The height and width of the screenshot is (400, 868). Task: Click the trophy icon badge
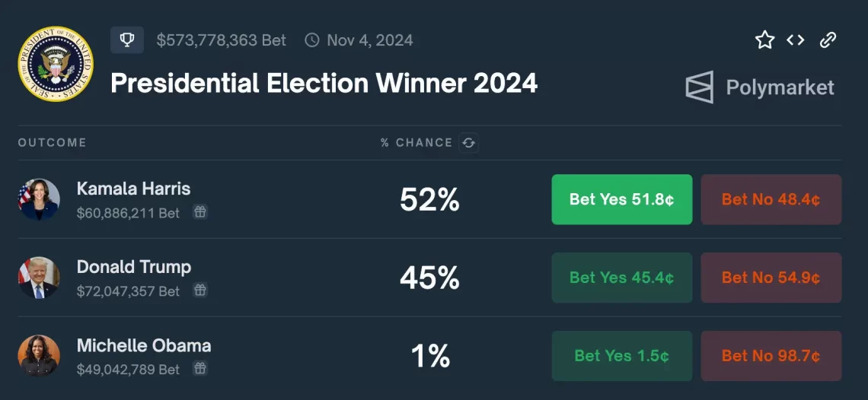(x=127, y=40)
